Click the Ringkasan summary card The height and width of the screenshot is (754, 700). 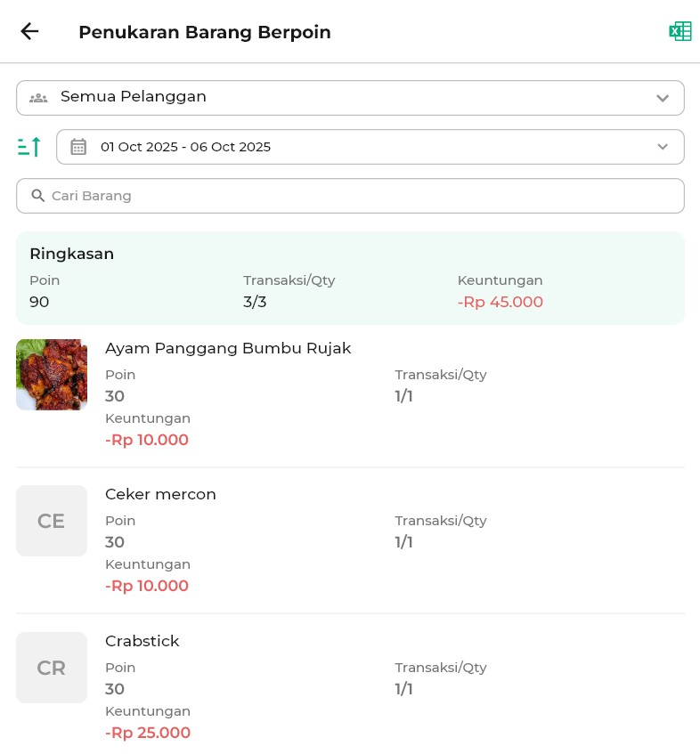(x=350, y=278)
